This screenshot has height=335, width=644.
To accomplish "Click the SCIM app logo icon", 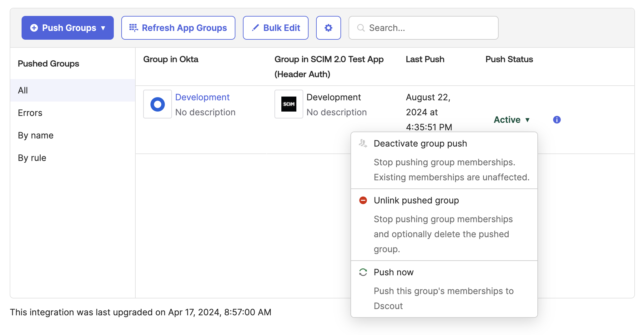I will [289, 104].
